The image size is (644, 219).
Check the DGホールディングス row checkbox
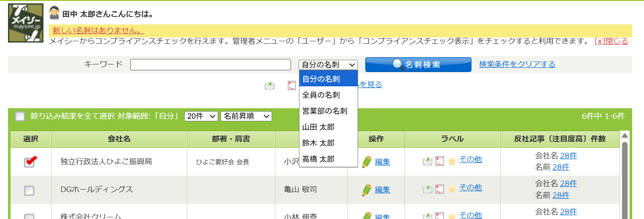29,191
